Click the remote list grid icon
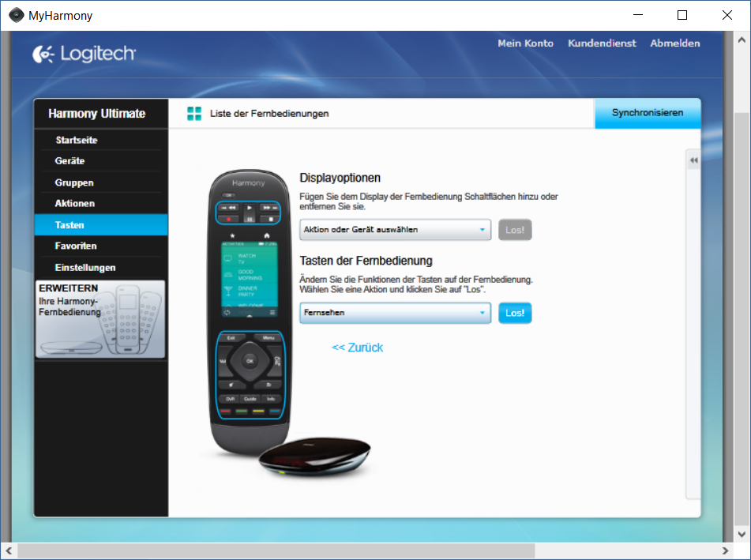751x560 pixels. [x=194, y=114]
